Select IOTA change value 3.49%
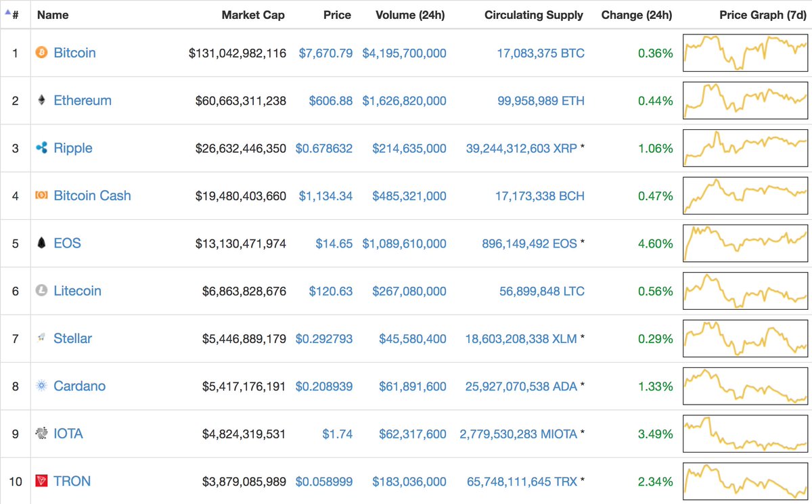Image resolution: width=812 pixels, height=504 pixels. pyautogui.click(x=656, y=434)
